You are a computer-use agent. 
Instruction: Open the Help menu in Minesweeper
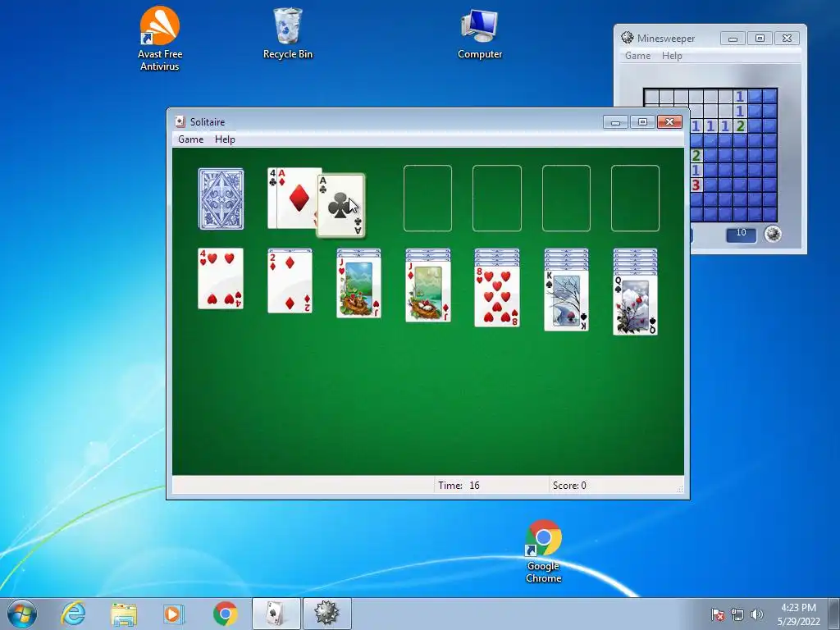click(672, 56)
